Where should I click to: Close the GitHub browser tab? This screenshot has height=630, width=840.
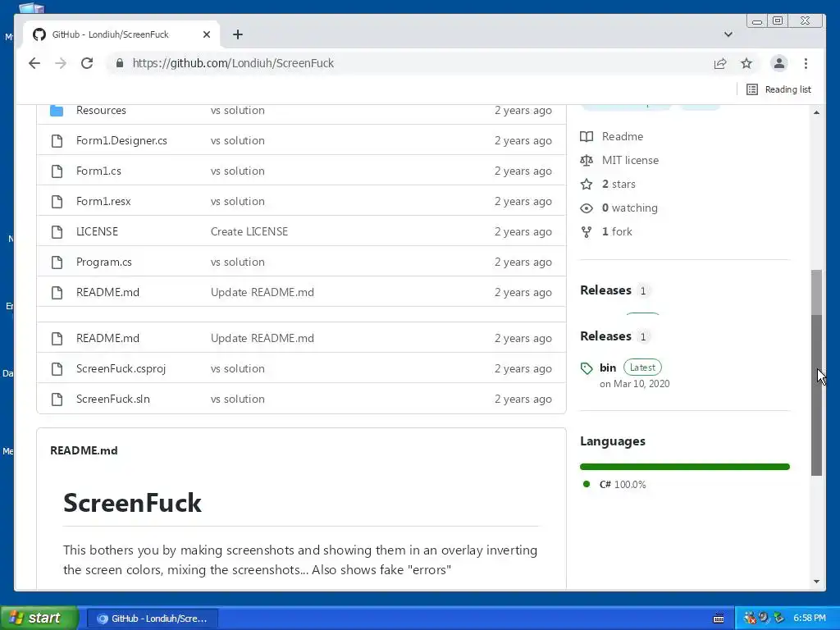(206, 34)
